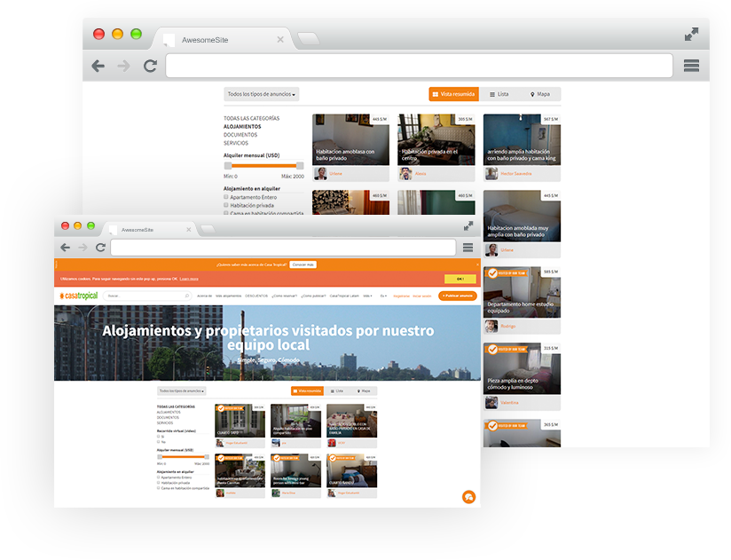The width and height of the screenshot is (731, 560).
Task: Reload the page in the front browser window
Action: [100, 248]
